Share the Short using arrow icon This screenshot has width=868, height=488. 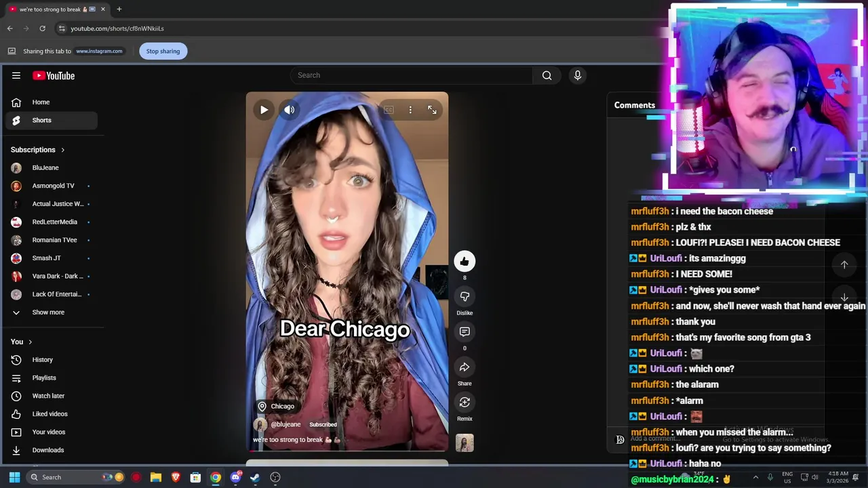pos(465,367)
